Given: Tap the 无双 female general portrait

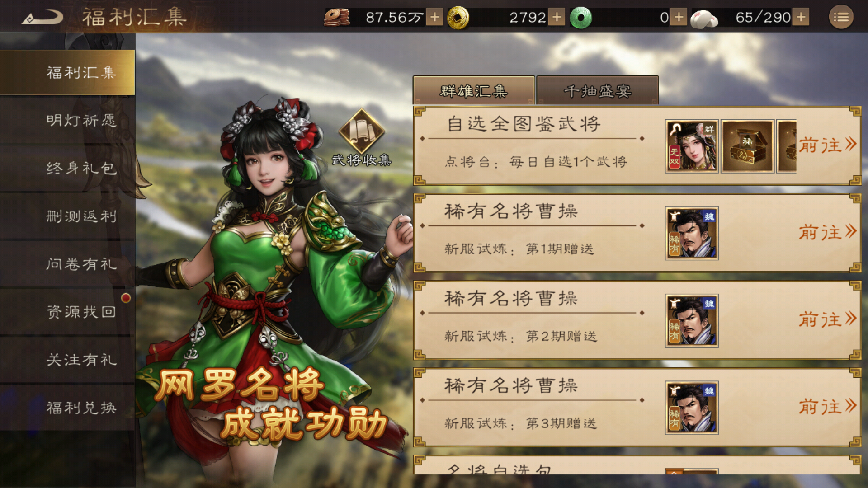Looking at the screenshot, I should (x=692, y=146).
